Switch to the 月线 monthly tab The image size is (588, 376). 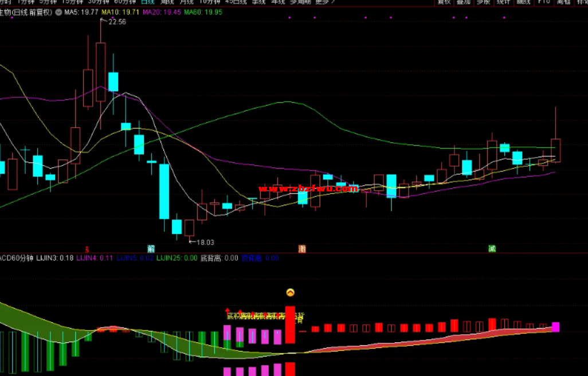point(187,2)
